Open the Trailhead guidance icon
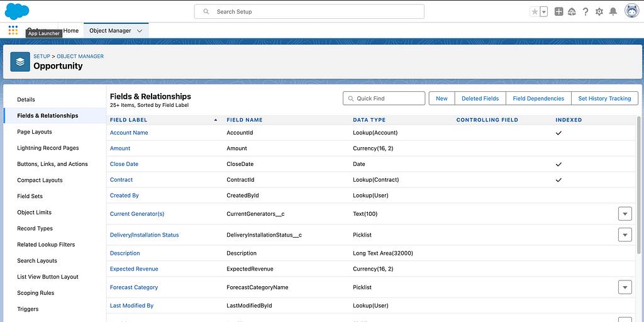644x322 pixels. (572, 11)
